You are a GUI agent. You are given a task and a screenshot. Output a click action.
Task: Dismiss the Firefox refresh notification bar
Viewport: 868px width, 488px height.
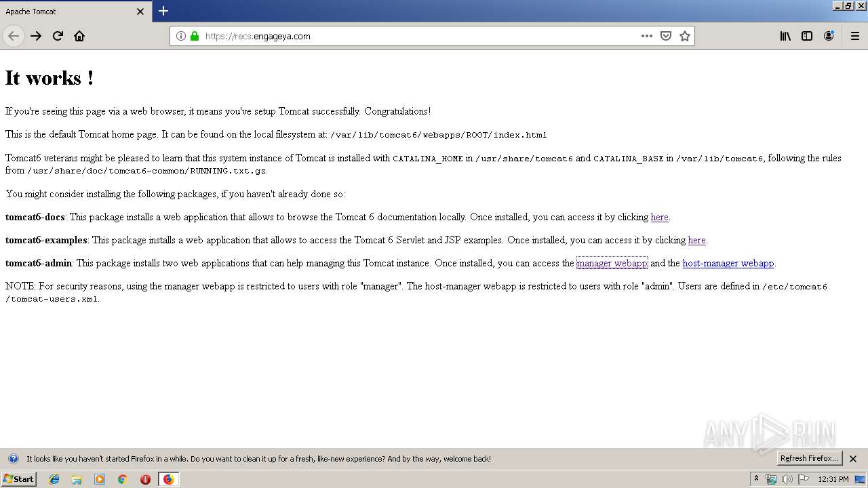coord(854,459)
